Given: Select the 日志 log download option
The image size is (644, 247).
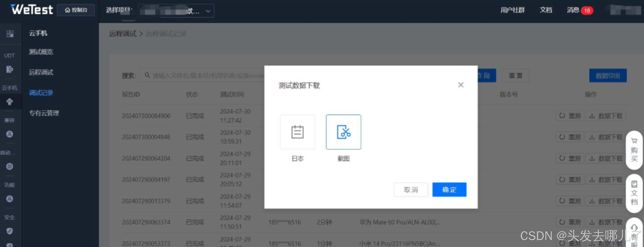Looking at the screenshot, I should tap(297, 132).
